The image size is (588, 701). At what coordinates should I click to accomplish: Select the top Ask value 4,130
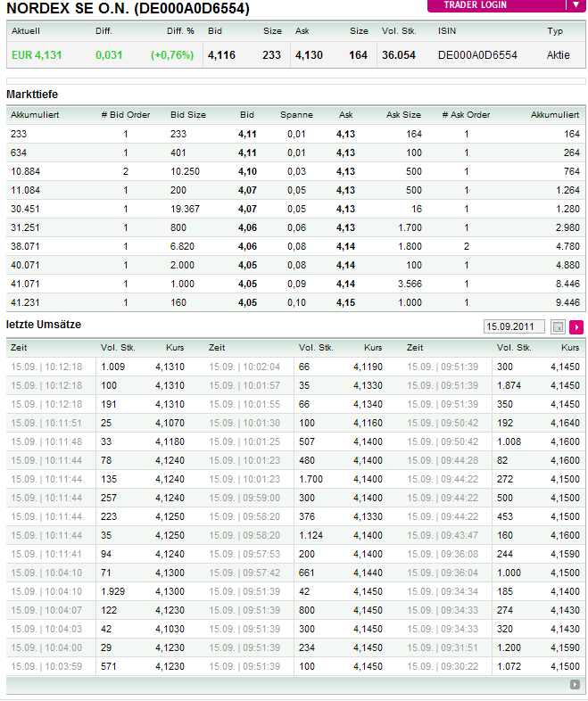point(309,55)
